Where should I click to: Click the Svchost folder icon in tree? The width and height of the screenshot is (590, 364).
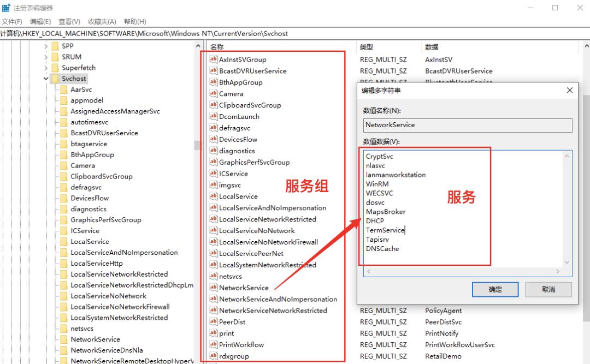[x=55, y=79]
